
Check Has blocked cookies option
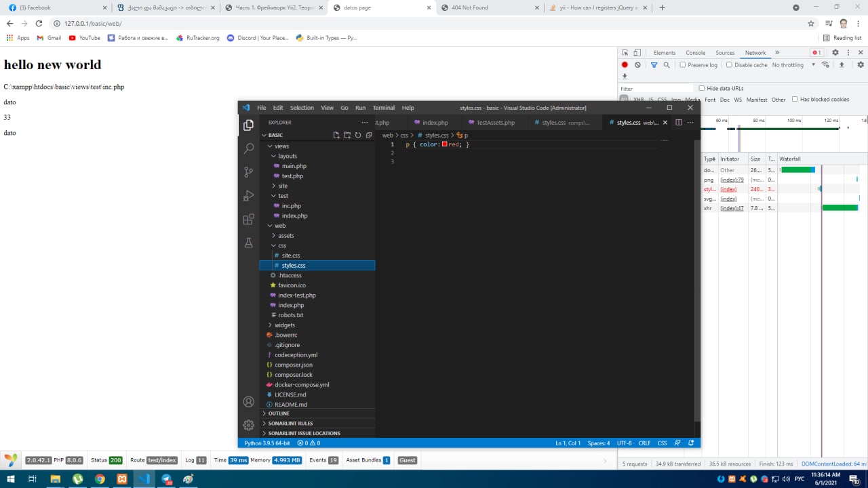(x=795, y=99)
